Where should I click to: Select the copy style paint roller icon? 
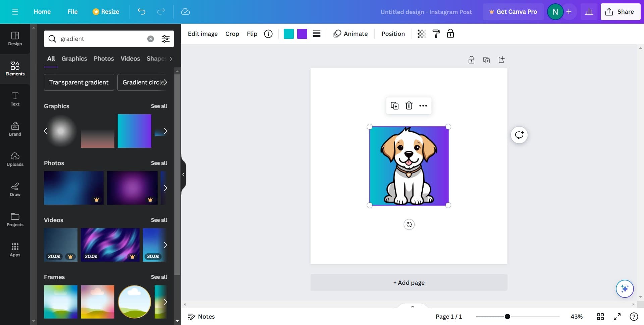436,34
